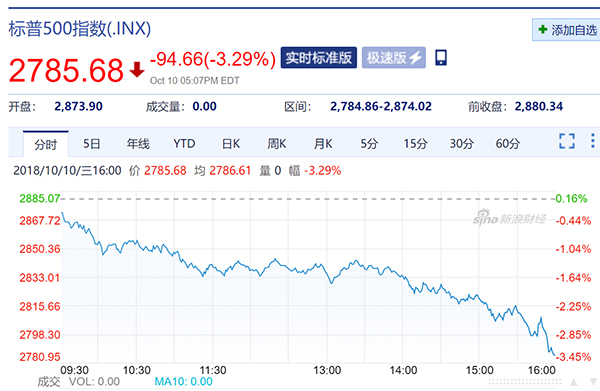Click the dotted range slider below chart
The height and width of the screenshot is (391, 600).
coord(525,382)
